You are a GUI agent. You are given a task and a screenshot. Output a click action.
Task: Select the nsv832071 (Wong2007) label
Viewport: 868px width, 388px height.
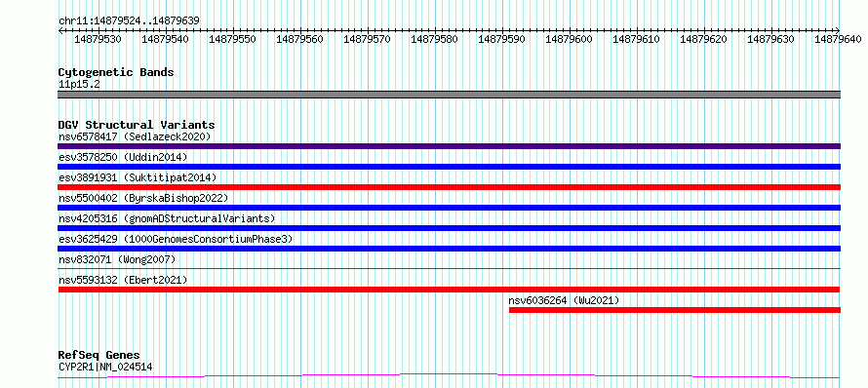[x=117, y=259]
